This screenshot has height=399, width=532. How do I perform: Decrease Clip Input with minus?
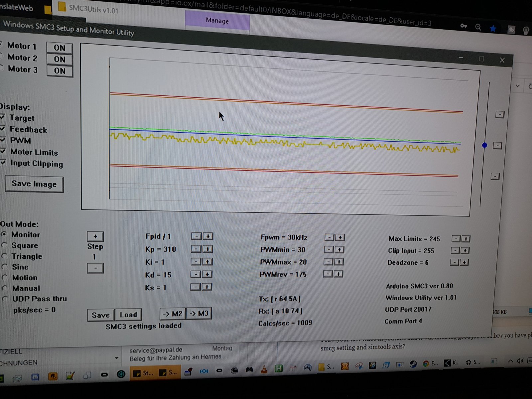pos(455,250)
